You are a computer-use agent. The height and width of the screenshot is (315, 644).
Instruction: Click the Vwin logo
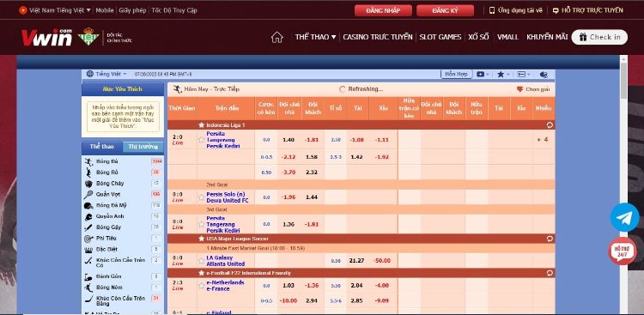point(47,38)
